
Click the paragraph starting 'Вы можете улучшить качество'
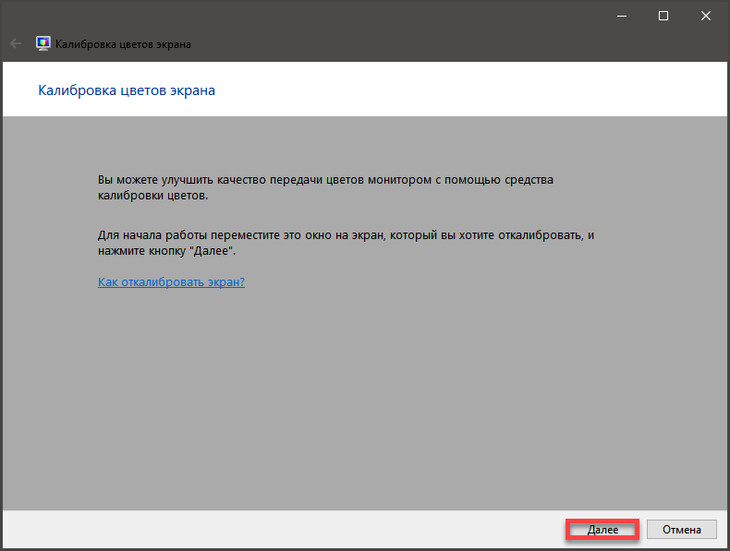click(325, 188)
